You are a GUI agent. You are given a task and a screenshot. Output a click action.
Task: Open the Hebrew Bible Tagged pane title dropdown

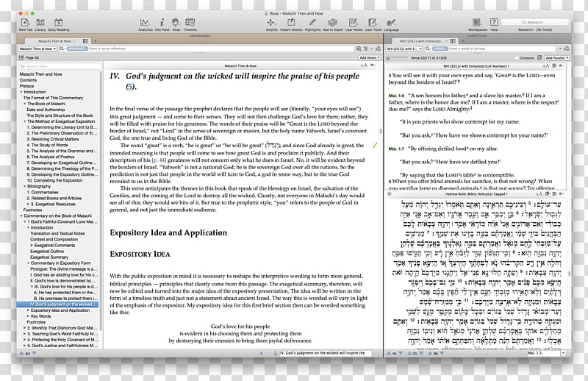476,194
